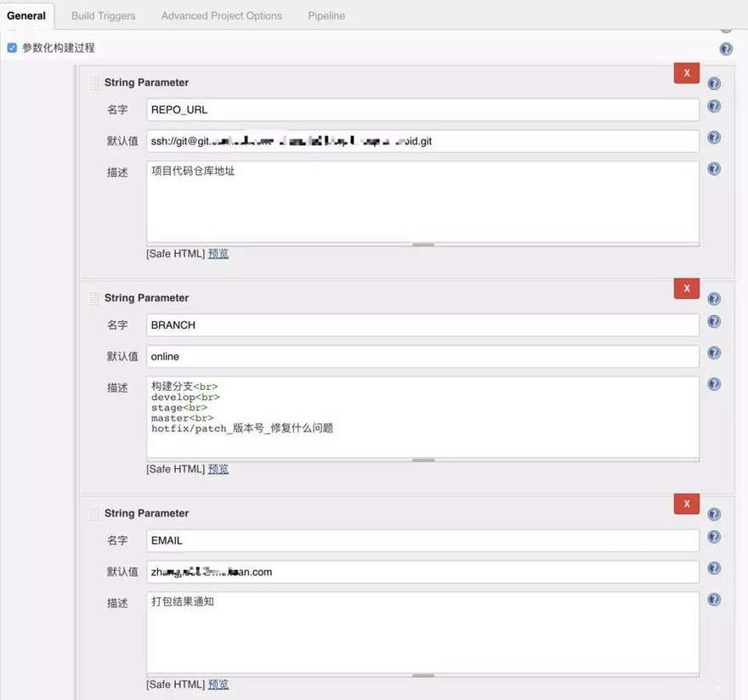Image resolution: width=748 pixels, height=700 pixels.
Task: Switch to the General tab
Action: pyautogui.click(x=26, y=16)
